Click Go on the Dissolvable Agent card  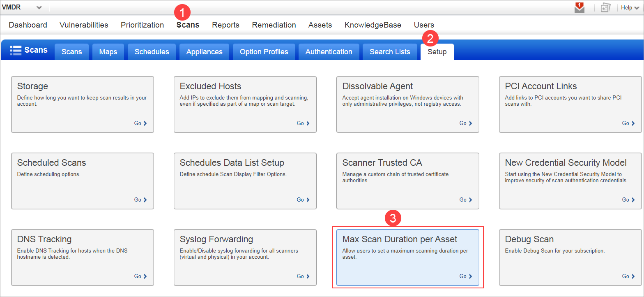(466, 123)
